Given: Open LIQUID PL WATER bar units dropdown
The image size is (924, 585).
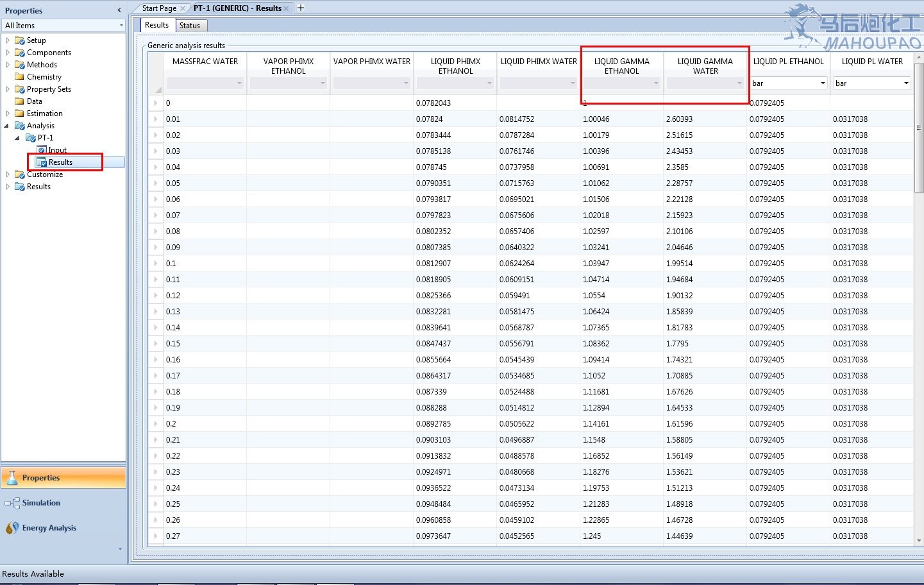Looking at the screenshot, I should tap(906, 83).
